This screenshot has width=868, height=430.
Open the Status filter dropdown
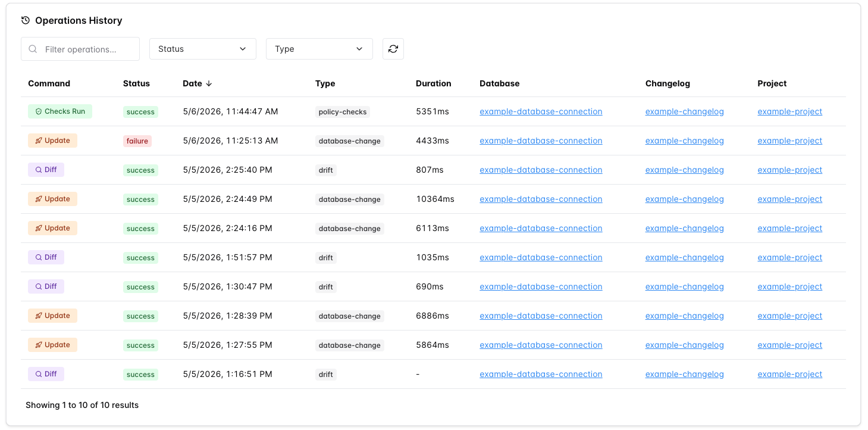pos(203,49)
